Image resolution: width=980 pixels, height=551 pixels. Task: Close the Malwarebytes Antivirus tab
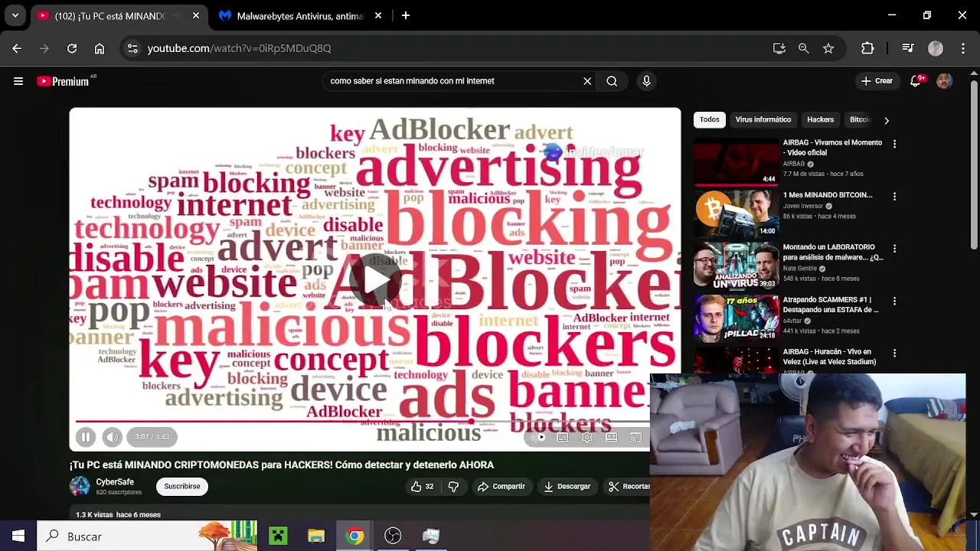pyautogui.click(x=378, y=16)
